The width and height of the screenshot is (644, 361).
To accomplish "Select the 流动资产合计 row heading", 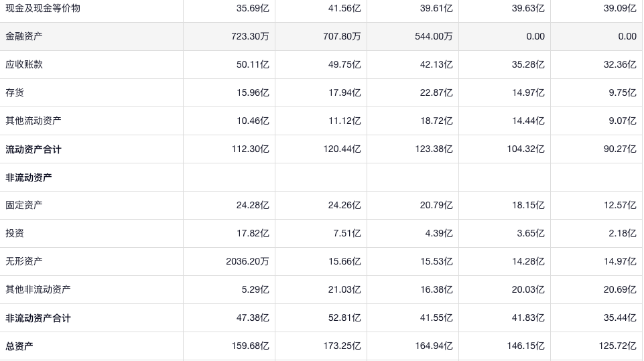I will point(34,149).
